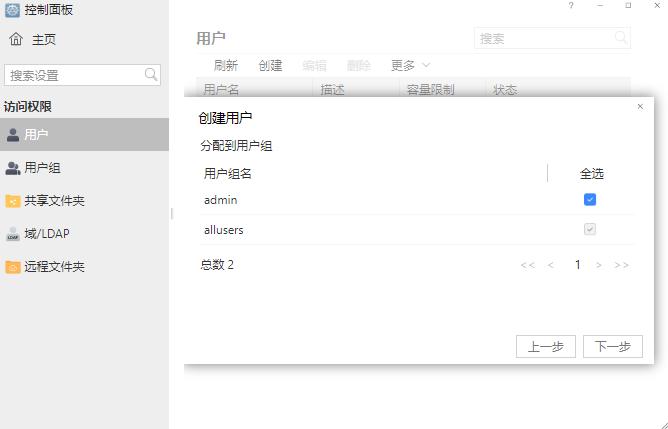The height and width of the screenshot is (429, 668).
Task: Click the 远程文件夹 remote folder icon
Action: 13,267
